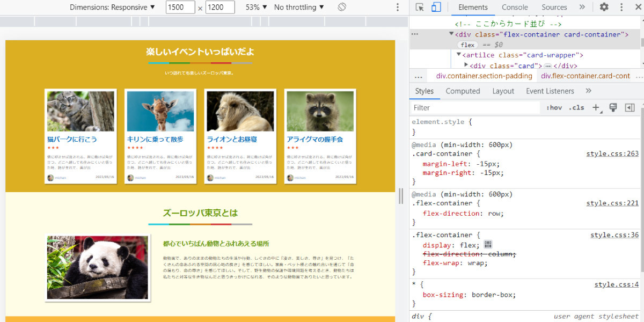The width and height of the screenshot is (644, 322).
Task: Switch to the Sources tab
Action: (554, 7)
